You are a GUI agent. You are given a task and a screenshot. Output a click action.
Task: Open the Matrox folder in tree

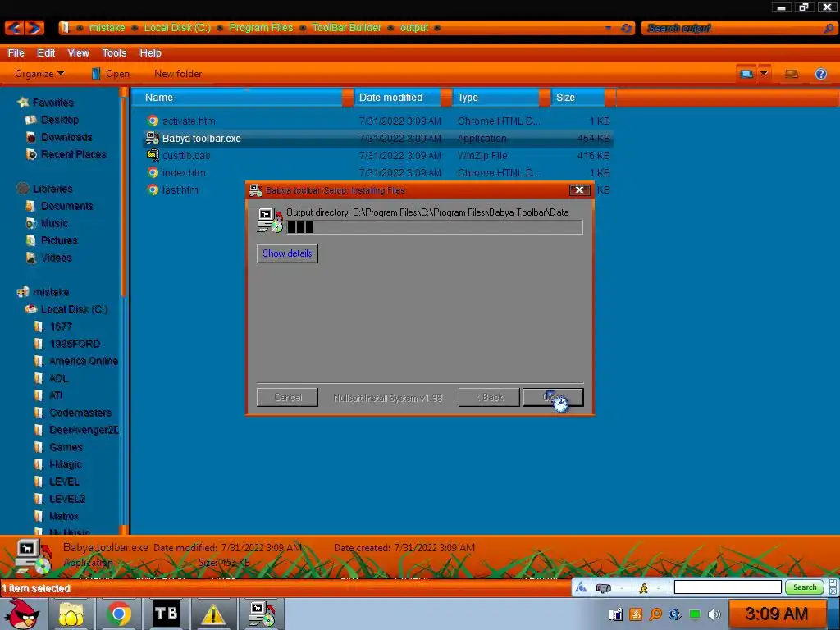tap(64, 516)
